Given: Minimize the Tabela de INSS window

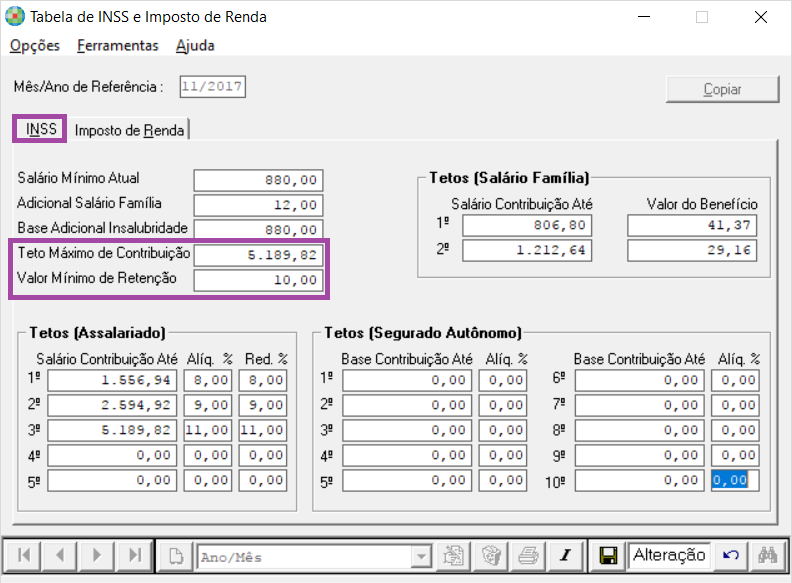Looking at the screenshot, I should coord(644,17).
